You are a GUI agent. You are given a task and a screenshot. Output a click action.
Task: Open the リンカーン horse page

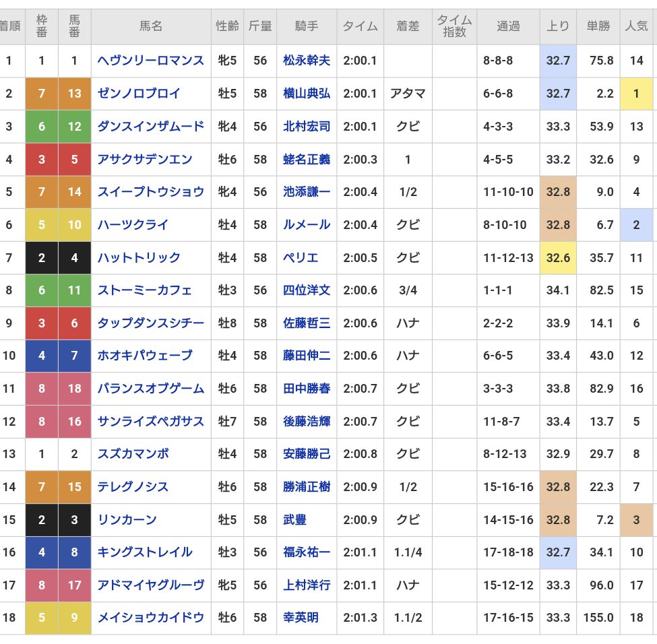127,520
